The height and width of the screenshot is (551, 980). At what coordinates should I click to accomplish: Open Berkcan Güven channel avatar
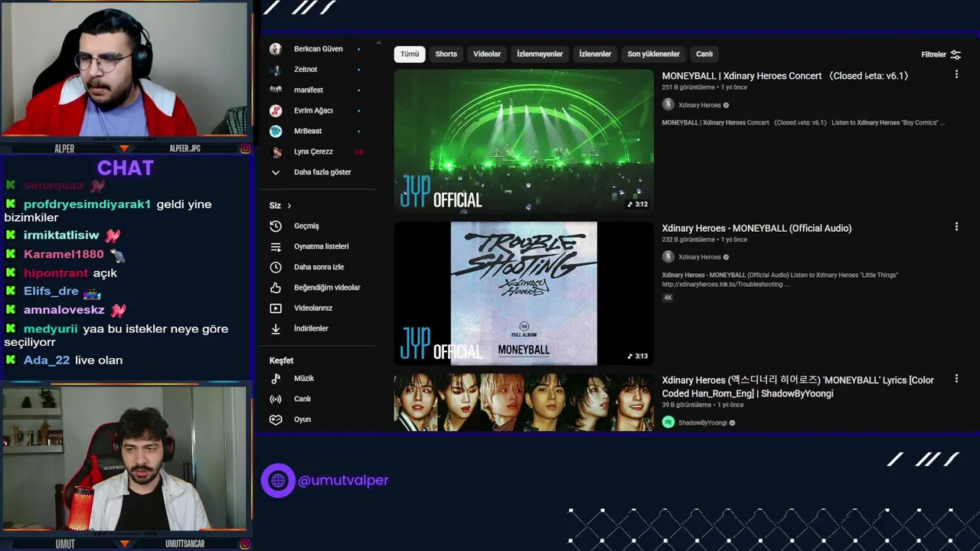276,49
